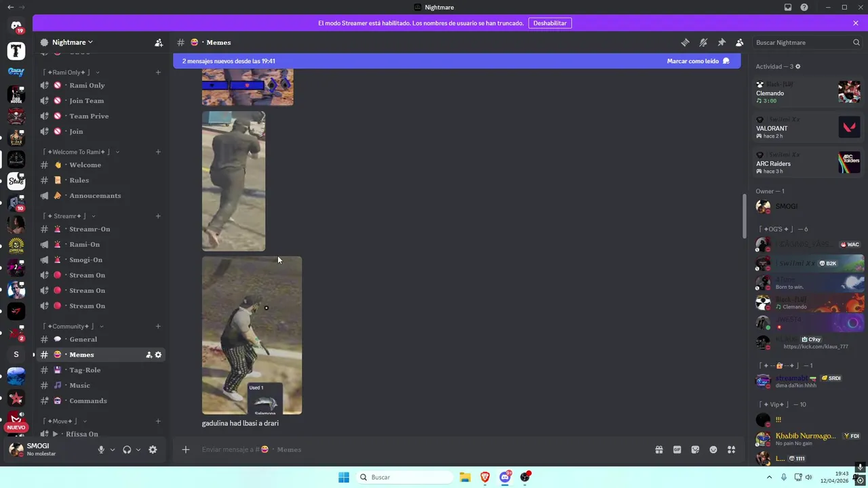Add a channel to Community category
The height and width of the screenshot is (488, 868).
[x=158, y=326]
